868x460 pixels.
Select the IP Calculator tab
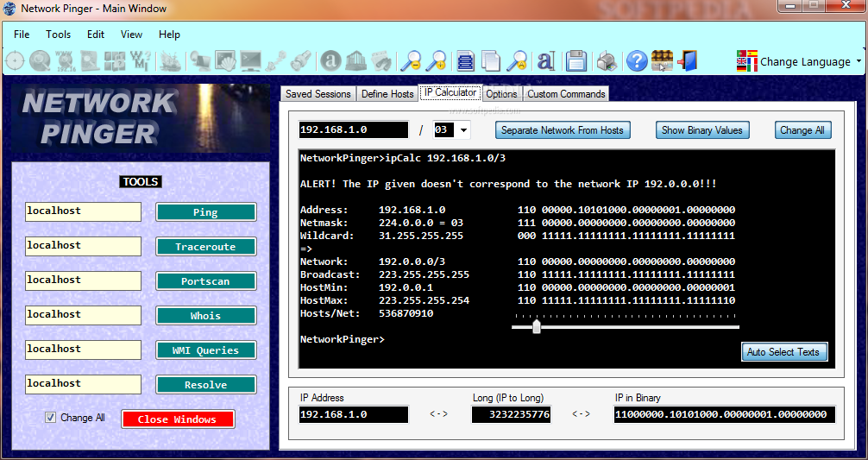click(x=450, y=92)
